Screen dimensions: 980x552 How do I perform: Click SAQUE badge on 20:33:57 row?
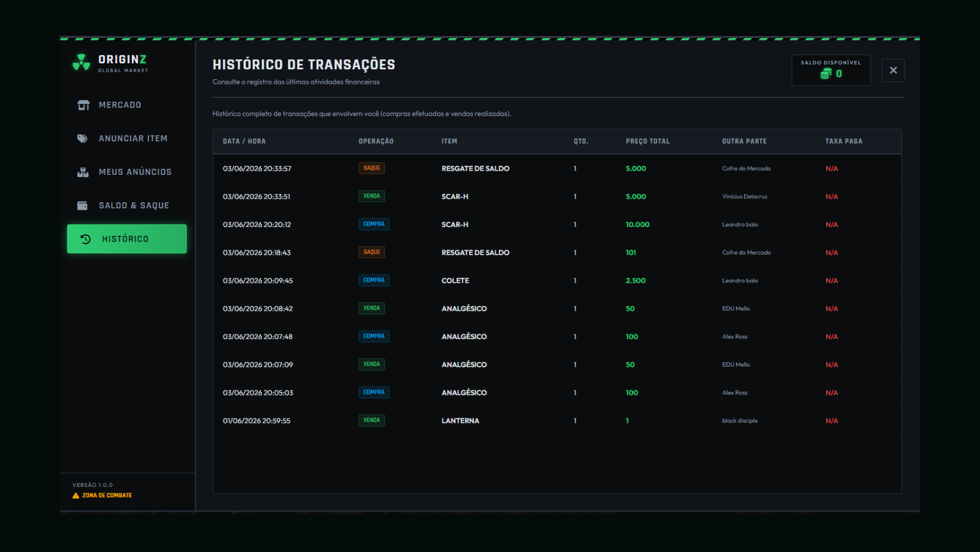coord(372,168)
